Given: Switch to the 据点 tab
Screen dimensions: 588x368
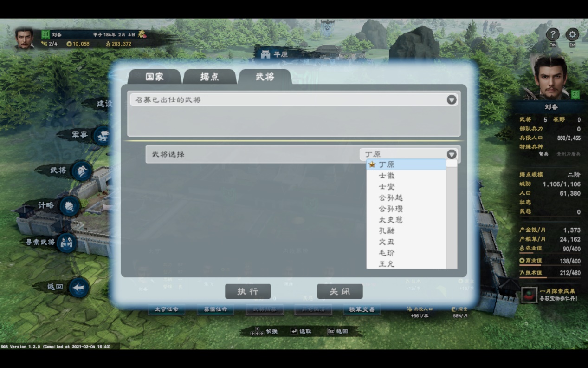Looking at the screenshot, I should click(210, 78).
